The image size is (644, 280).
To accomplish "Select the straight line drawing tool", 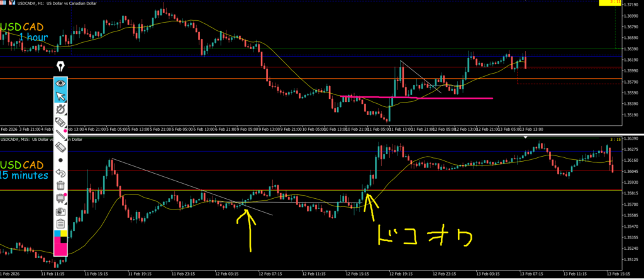I will click(x=61, y=134).
